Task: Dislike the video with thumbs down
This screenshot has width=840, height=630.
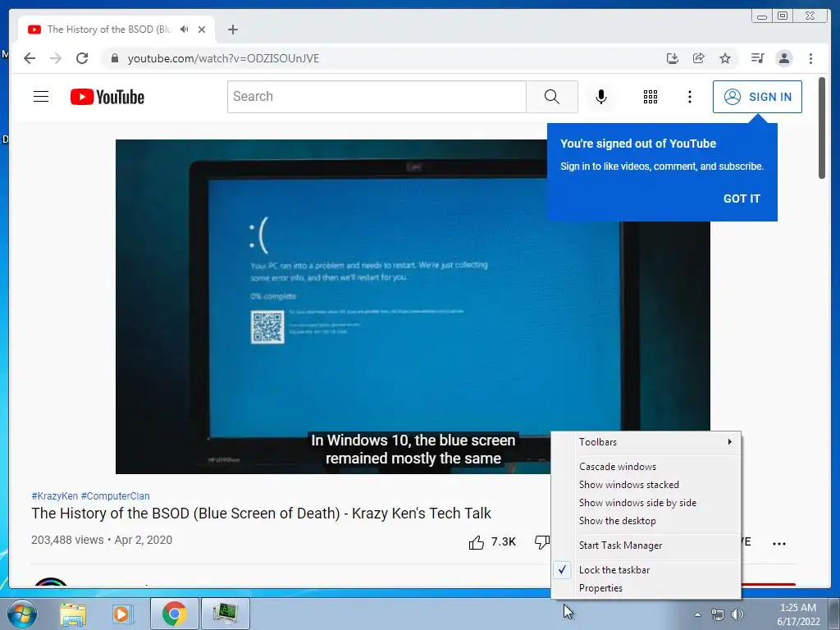Action: click(x=542, y=542)
